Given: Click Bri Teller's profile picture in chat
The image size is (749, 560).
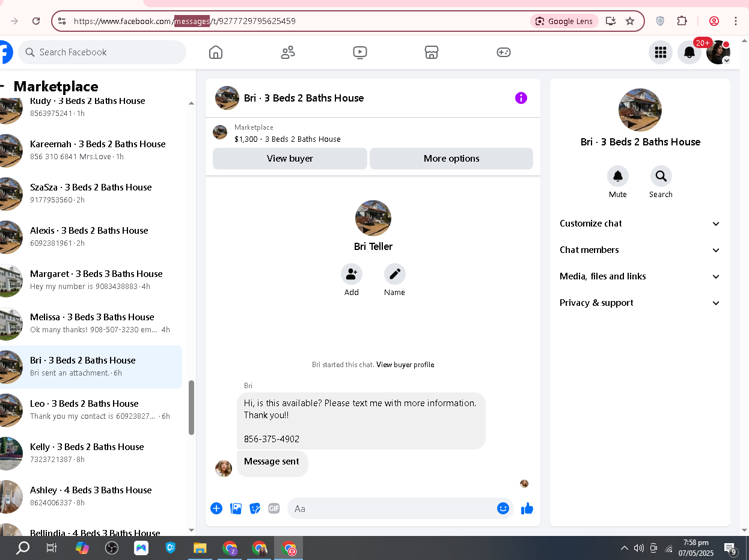Looking at the screenshot, I should pos(373,218).
